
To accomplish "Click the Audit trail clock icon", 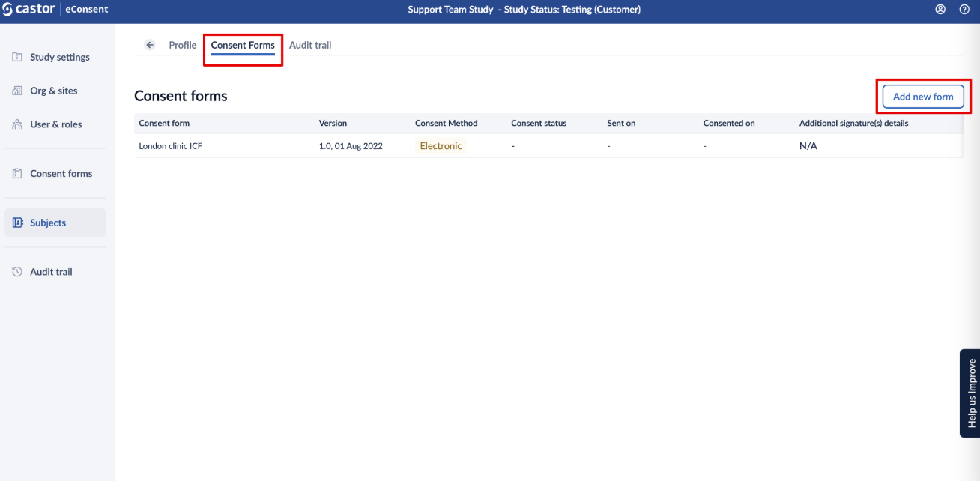I will click(x=17, y=272).
